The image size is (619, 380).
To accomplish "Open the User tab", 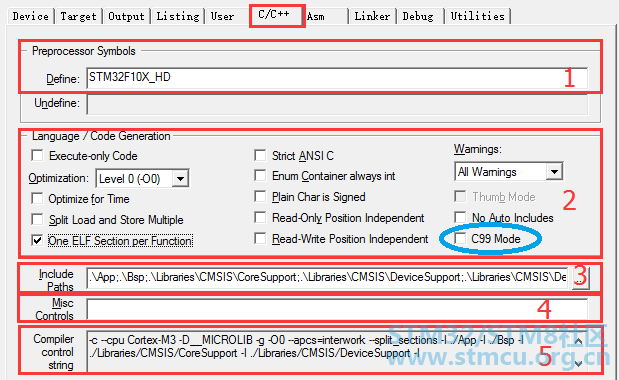I will point(222,17).
